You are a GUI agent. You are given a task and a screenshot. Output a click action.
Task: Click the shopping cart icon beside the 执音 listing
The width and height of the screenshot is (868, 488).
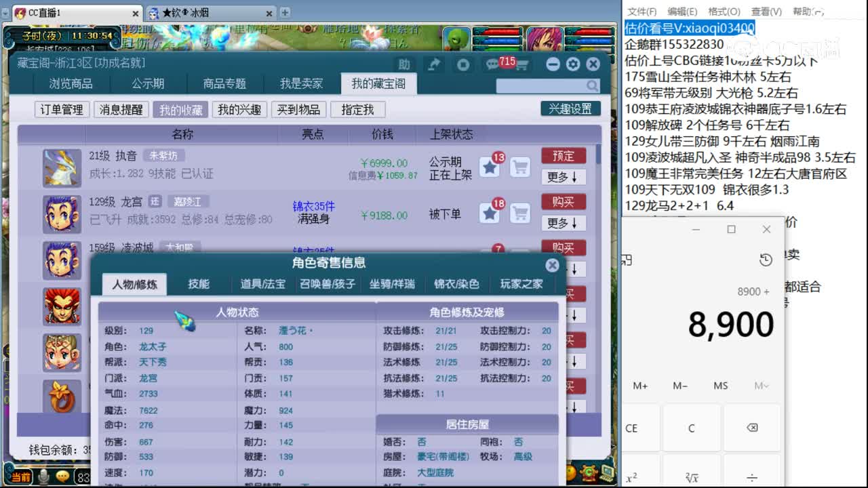coord(519,168)
